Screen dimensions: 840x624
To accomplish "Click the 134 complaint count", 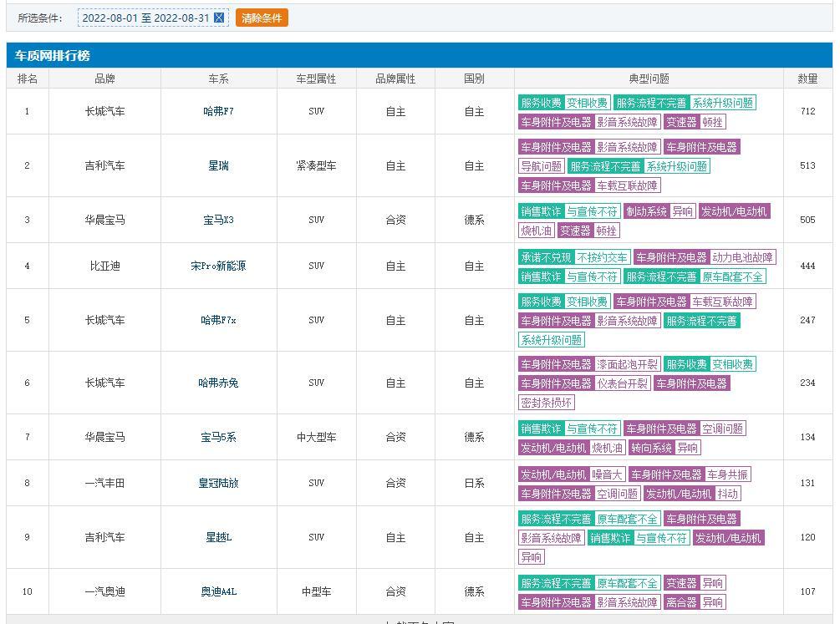I will coord(807,437).
